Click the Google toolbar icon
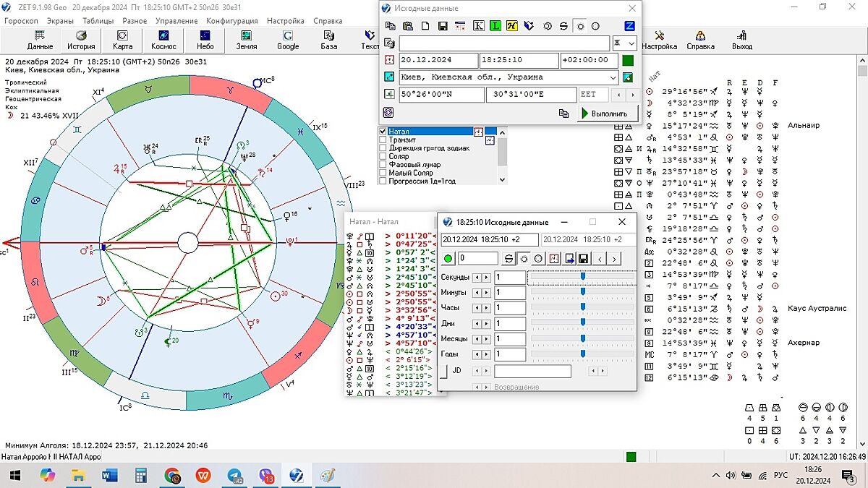 click(288, 40)
